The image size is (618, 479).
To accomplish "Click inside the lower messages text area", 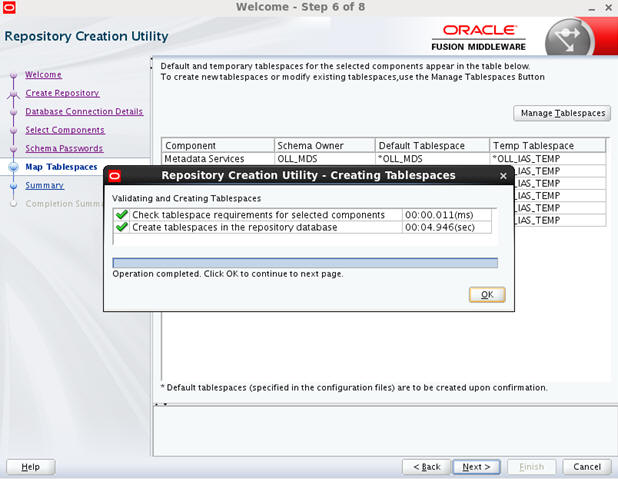I will point(384,431).
